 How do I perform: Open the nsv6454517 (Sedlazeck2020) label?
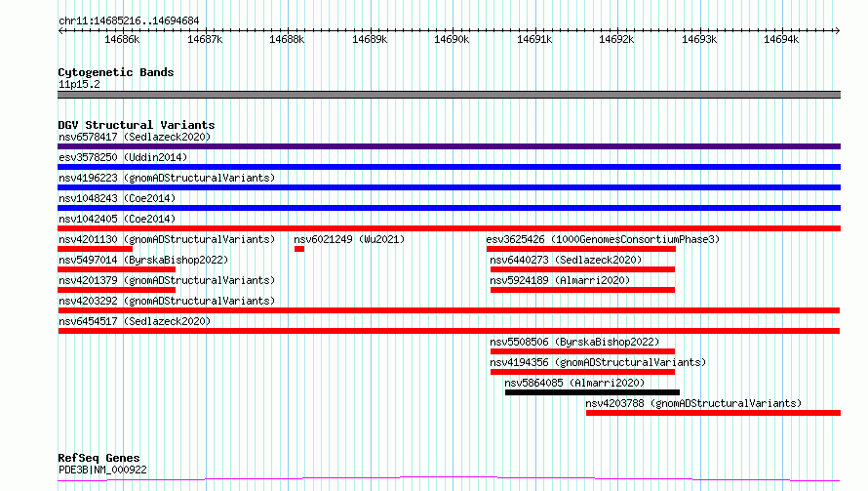(x=135, y=321)
